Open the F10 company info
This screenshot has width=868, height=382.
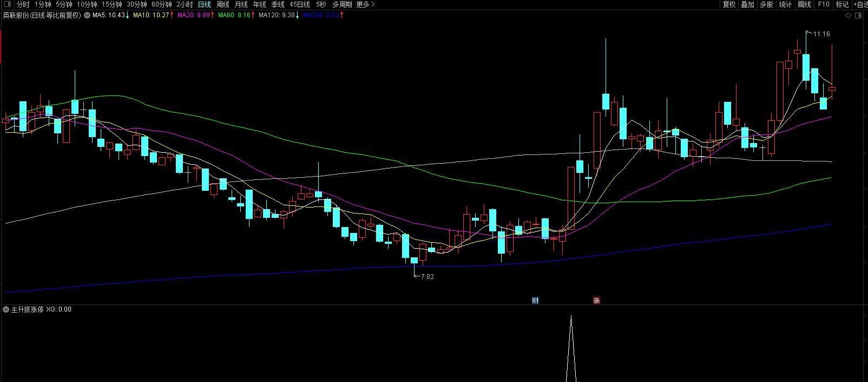click(823, 4)
